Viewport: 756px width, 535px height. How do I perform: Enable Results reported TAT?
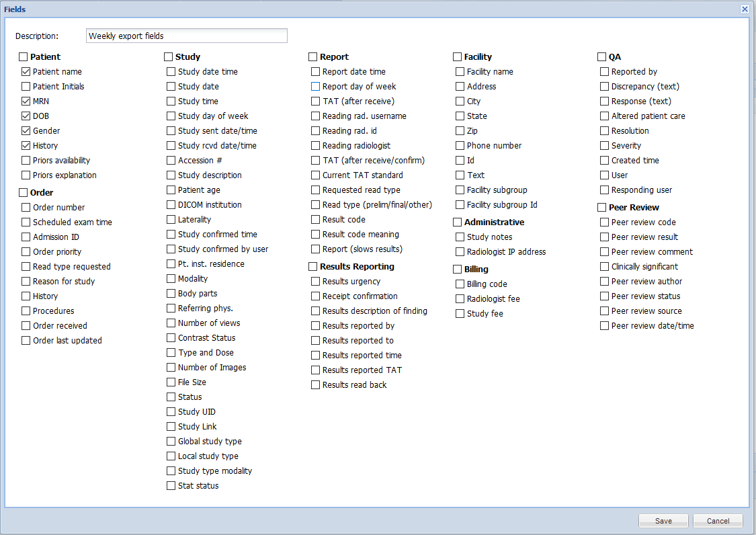pyautogui.click(x=316, y=370)
